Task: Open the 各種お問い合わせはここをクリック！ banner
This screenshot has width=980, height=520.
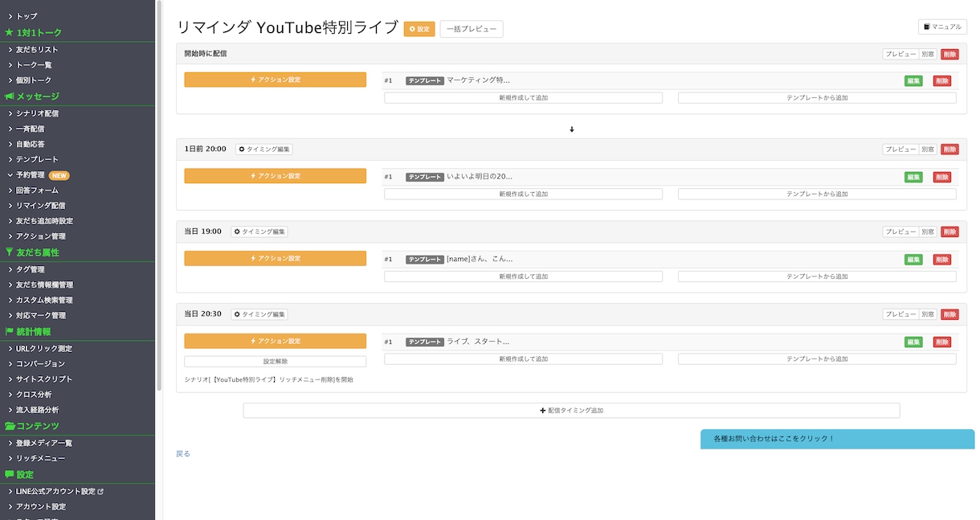Action: 838,439
